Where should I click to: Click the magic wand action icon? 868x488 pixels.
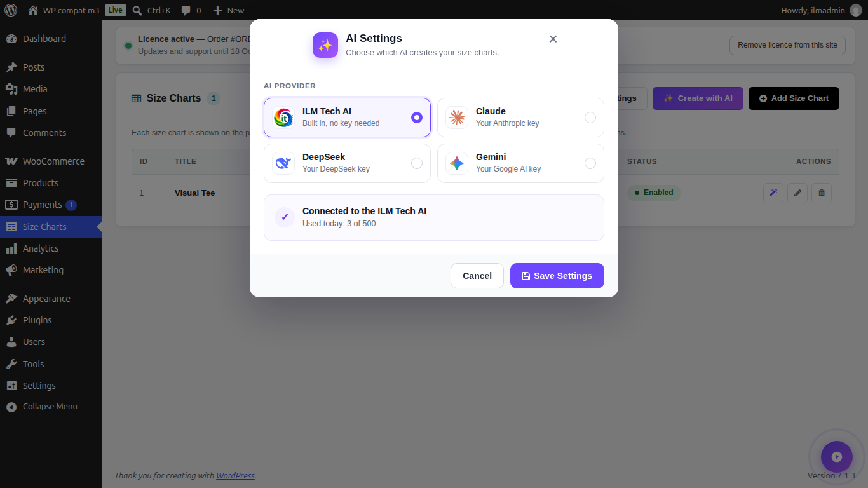(773, 193)
